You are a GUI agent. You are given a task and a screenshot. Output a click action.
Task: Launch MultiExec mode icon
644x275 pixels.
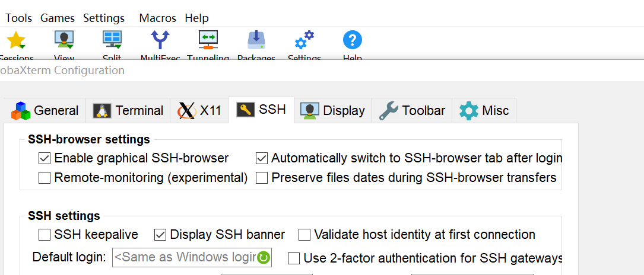160,40
